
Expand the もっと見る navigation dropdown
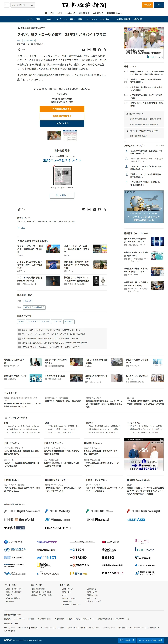(x=105, y=19)
